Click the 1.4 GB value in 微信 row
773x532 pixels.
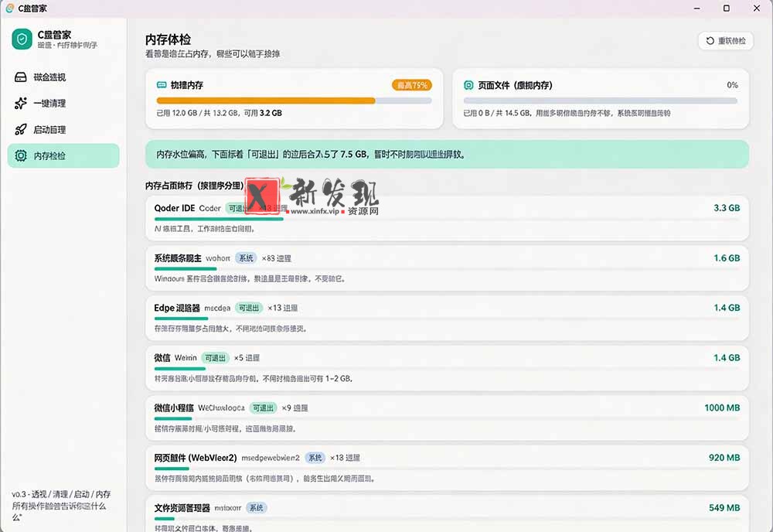pyautogui.click(x=727, y=357)
